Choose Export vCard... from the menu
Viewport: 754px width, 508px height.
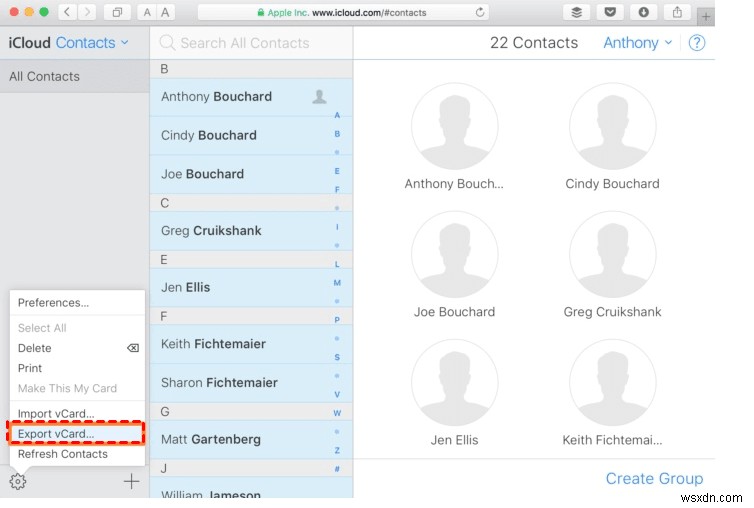click(x=77, y=433)
